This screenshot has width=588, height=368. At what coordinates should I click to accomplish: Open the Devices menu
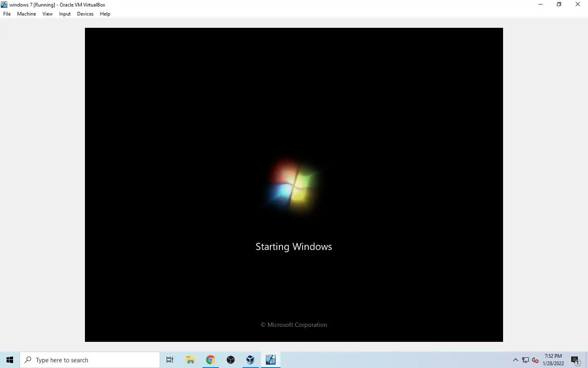[x=85, y=14]
